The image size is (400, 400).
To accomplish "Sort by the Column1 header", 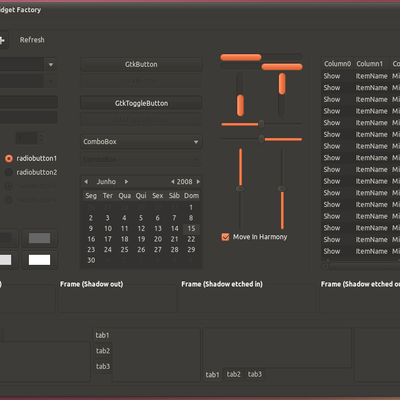I will tap(370, 64).
